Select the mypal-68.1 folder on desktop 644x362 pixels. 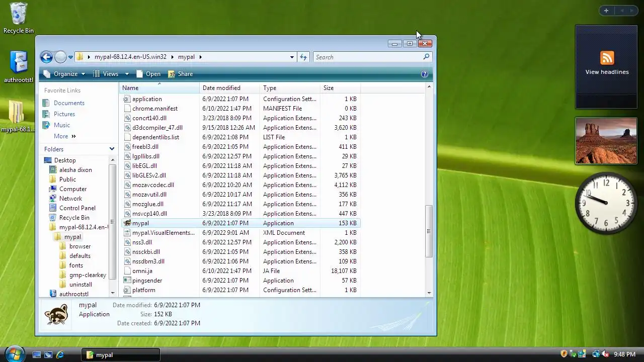(18, 116)
